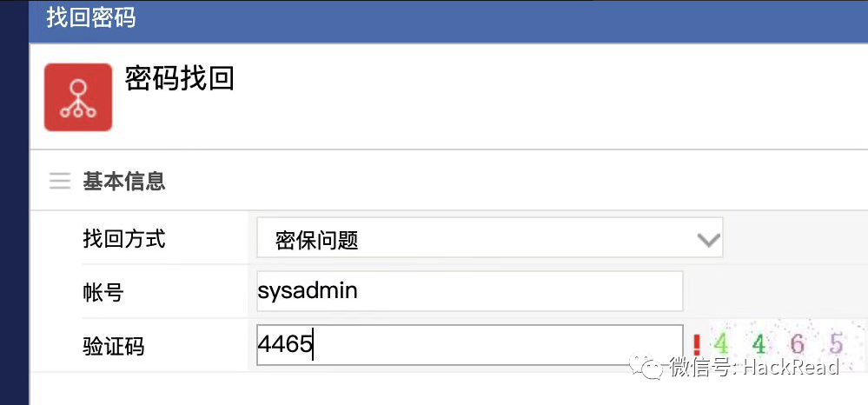Click the 密码找回 page heading
868x405 pixels.
pos(180,79)
